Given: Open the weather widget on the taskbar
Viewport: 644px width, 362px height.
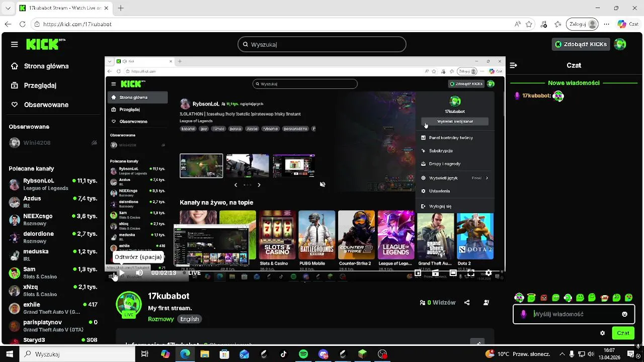Looking at the screenshot, I should point(518,354).
